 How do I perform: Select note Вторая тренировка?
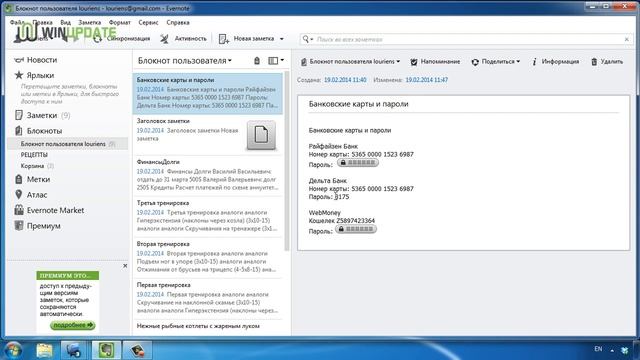pyautogui.click(x=208, y=258)
